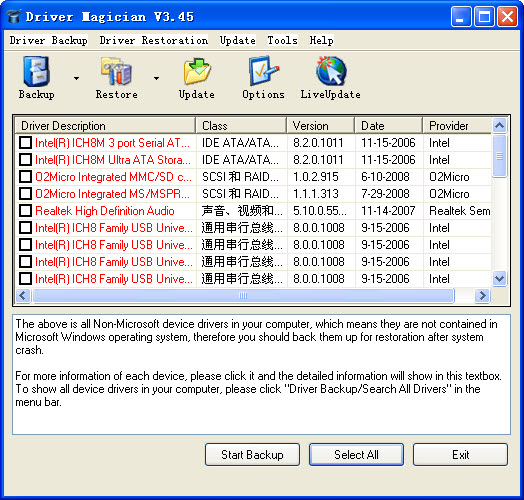Expand the Backup dropdown arrow

[77, 78]
